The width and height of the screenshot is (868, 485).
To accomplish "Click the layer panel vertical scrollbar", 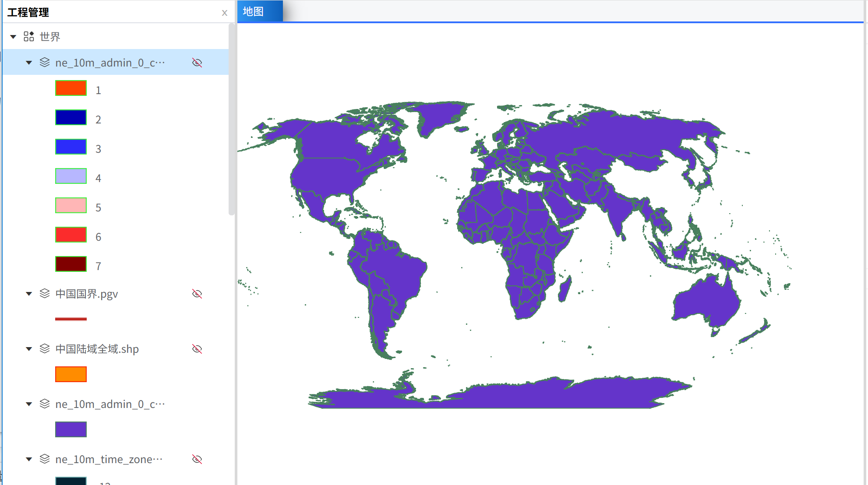I will coord(231,119).
